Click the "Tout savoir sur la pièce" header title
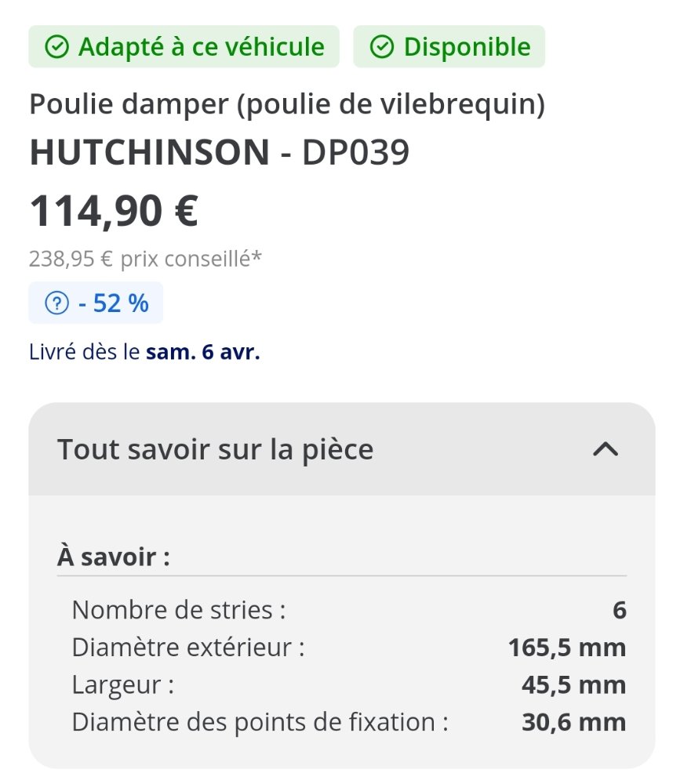The image size is (684, 784). tap(215, 449)
